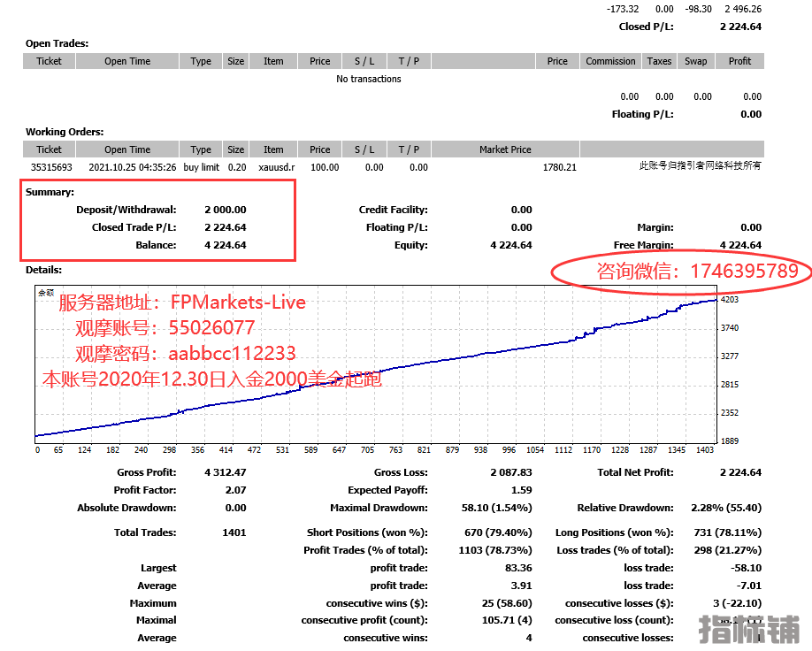Click the No transactions row in Open Trades

coord(369,79)
